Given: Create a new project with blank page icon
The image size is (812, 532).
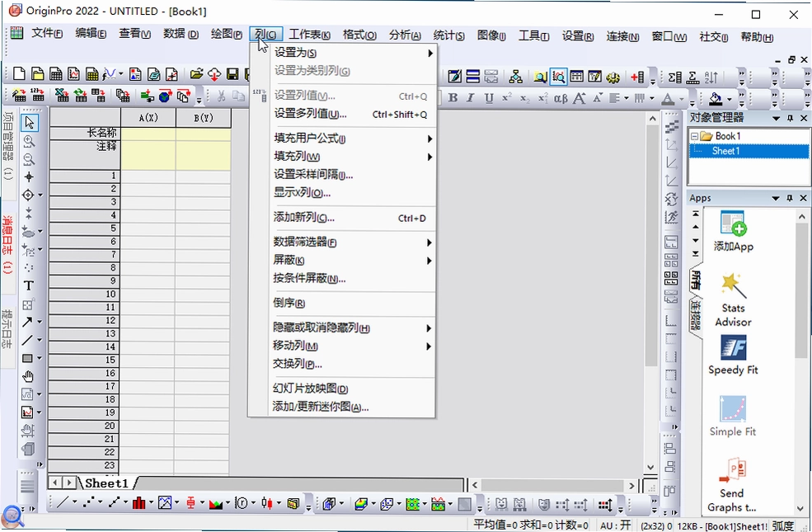Looking at the screenshot, I should tap(19, 74).
